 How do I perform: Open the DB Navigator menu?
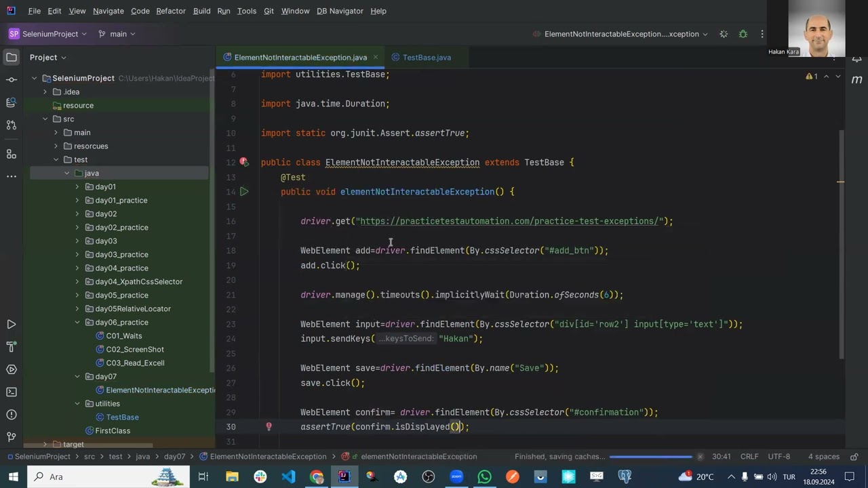pyautogui.click(x=340, y=11)
